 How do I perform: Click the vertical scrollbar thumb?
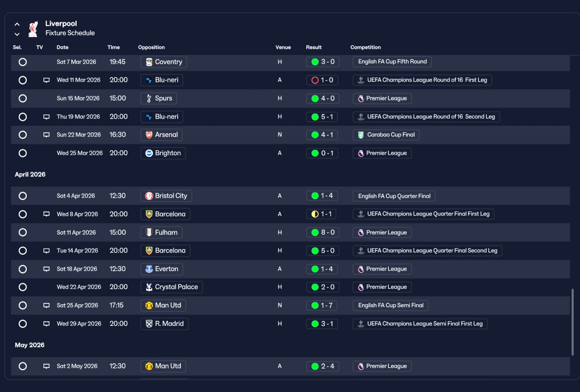572,322
